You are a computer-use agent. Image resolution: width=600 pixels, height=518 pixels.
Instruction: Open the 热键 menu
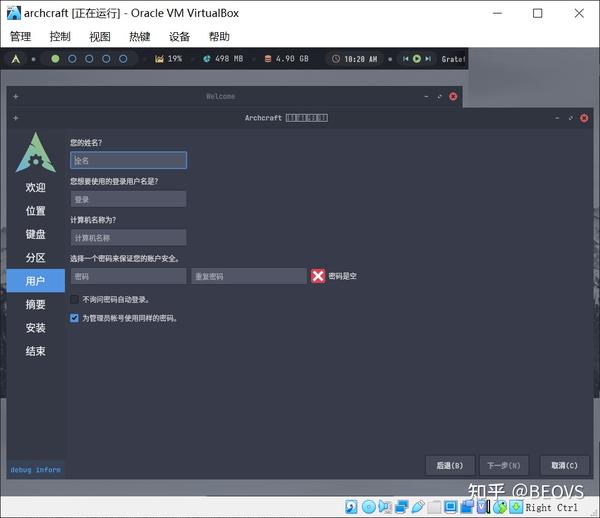coord(140,36)
